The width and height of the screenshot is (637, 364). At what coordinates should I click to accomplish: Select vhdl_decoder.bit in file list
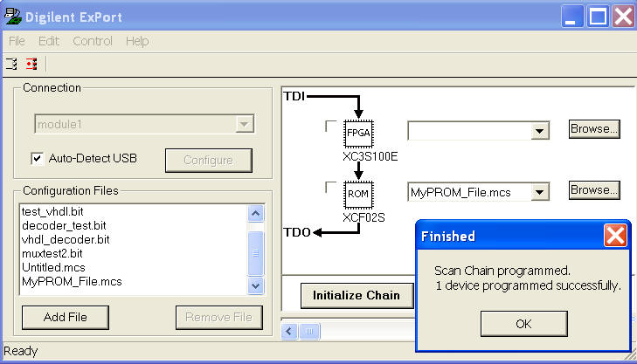pos(66,239)
